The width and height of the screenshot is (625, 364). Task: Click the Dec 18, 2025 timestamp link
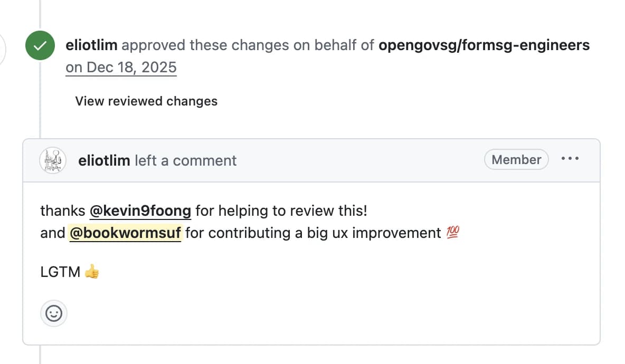pyautogui.click(x=121, y=67)
